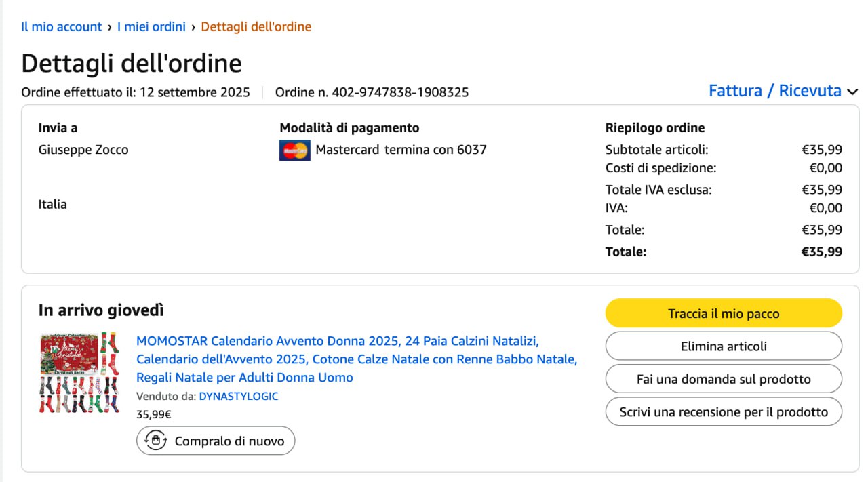This screenshot has height=482, width=868.
Task: Click the recipient name Giuseppe Zocco
Action: coord(83,150)
